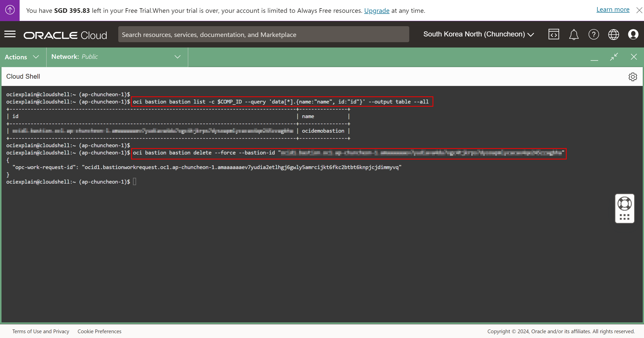Open Cloud Shell settings gear
The height and width of the screenshot is (338, 644).
pyautogui.click(x=633, y=77)
